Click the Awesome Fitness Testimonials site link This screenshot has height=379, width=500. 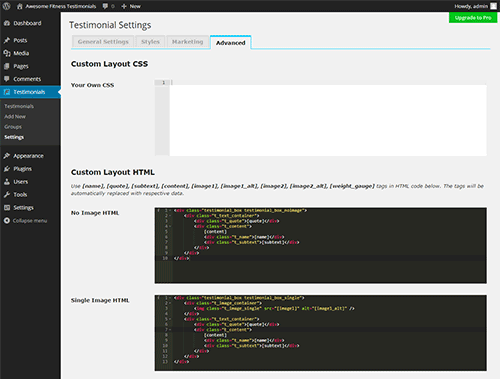click(x=61, y=6)
